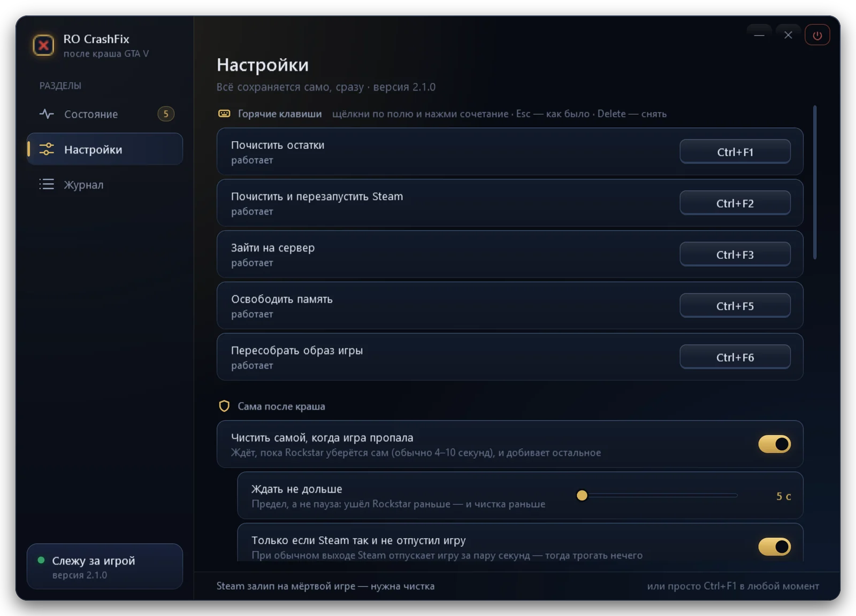Viewport: 856px width, 616px height.
Task: Click the shield icon beside Сама после краша
Action: 224,406
